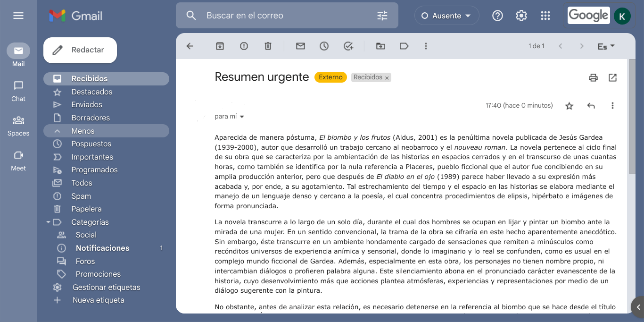Star the message Resumen urgente
This screenshot has height=322, width=644.
tap(569, 105)
